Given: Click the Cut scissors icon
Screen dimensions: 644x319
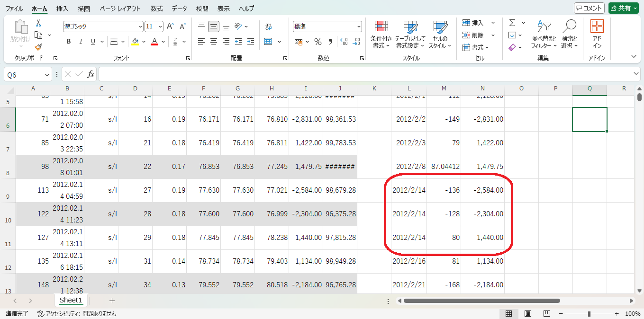Looking at the screenshot, I should click(38, 23).
